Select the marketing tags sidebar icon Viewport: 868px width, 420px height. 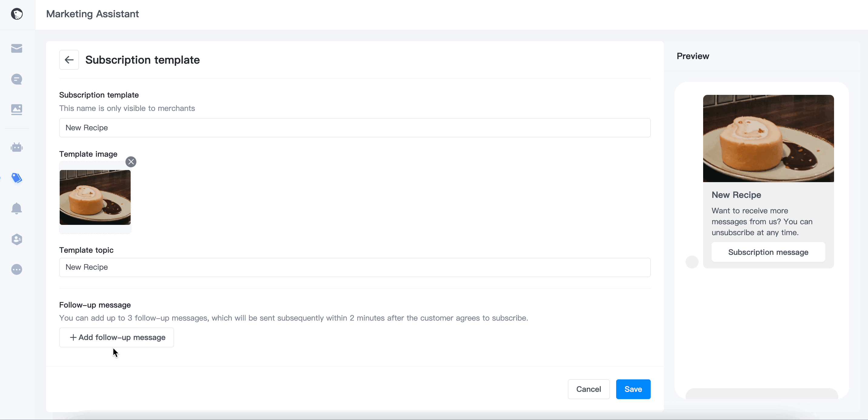[x=16, y=178]
